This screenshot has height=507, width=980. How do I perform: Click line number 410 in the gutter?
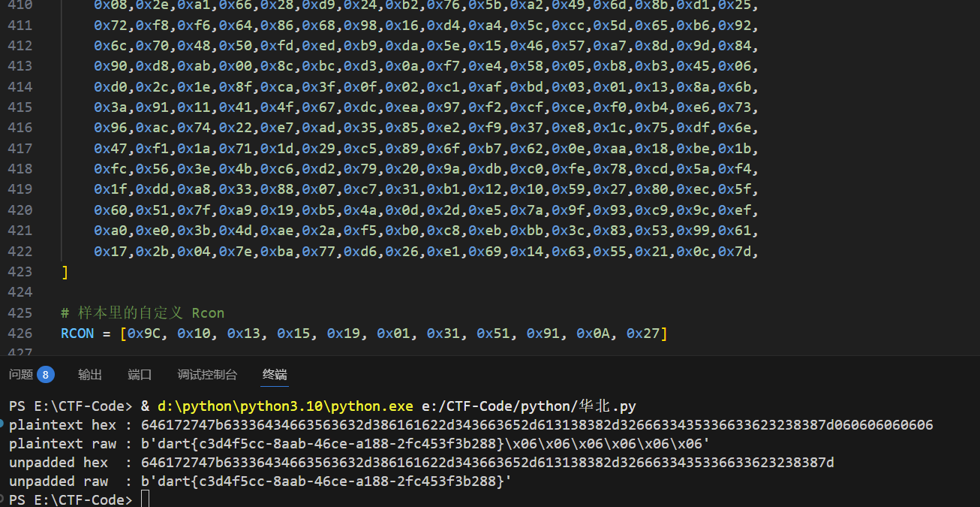tap(20, 6)
